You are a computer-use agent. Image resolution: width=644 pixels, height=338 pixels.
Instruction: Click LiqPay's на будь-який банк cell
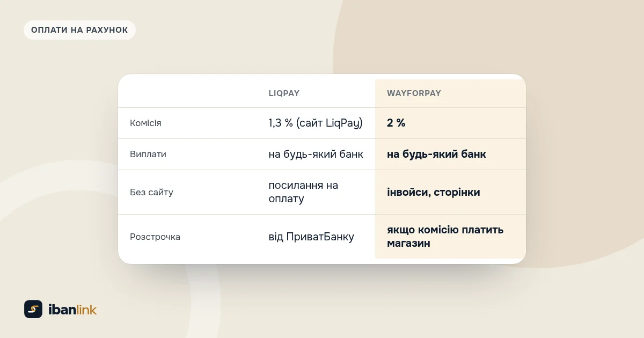pos(316,154)
